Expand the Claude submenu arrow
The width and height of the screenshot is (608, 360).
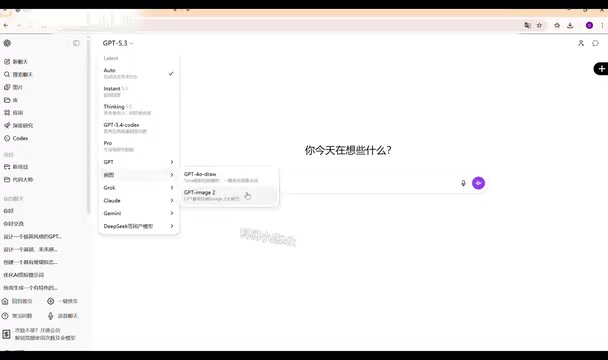click(x=172, y=201)
